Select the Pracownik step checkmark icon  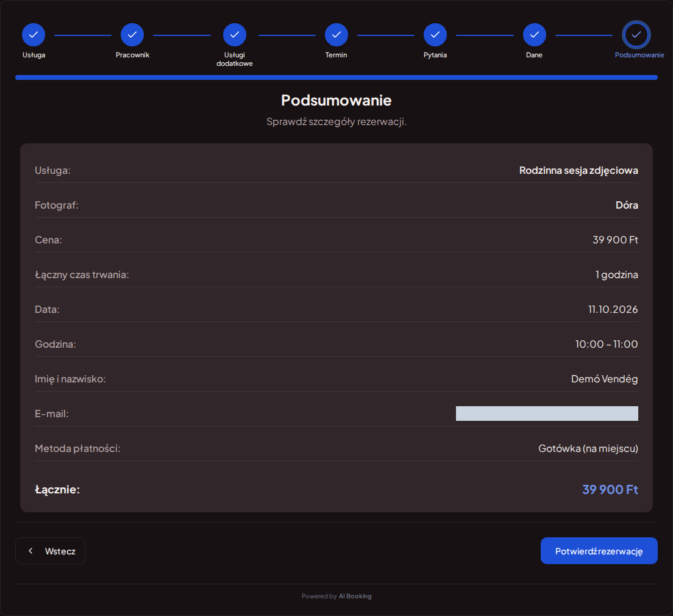[x=132, y=35]
